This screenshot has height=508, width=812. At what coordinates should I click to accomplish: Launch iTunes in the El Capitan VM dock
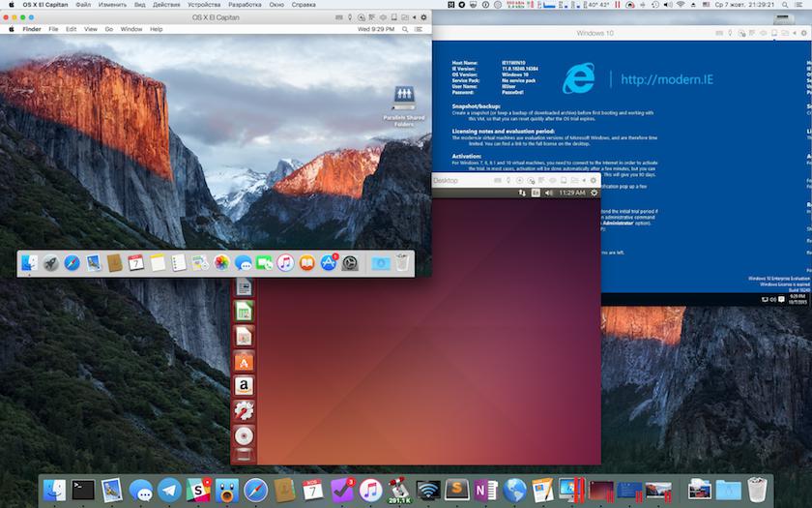click(285, 262)
